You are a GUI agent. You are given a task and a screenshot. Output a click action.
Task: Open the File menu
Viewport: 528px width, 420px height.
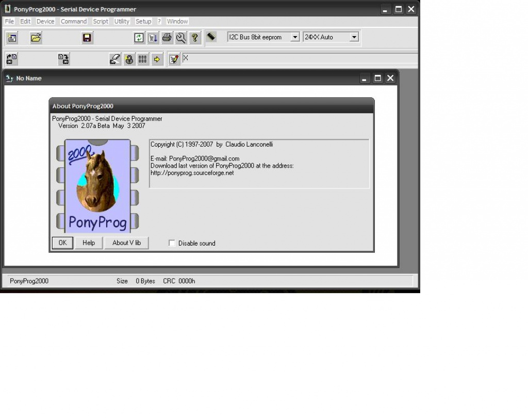pyautogui.click(x=9, y=21)
